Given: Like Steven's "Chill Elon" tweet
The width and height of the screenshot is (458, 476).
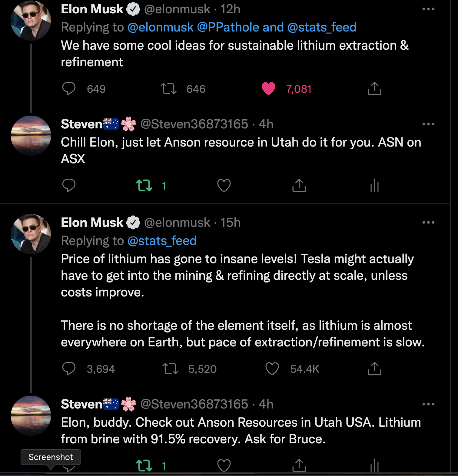Looking at the screenshot, I should (x=224, y=185).
